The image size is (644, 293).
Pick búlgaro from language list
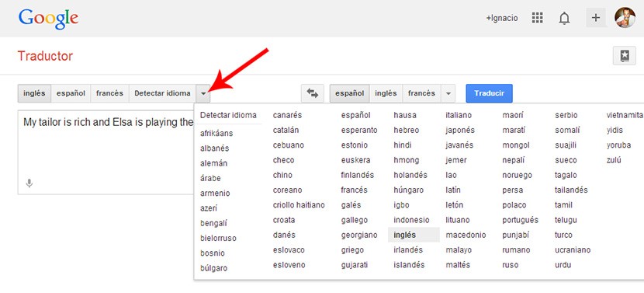pos(213,268)
